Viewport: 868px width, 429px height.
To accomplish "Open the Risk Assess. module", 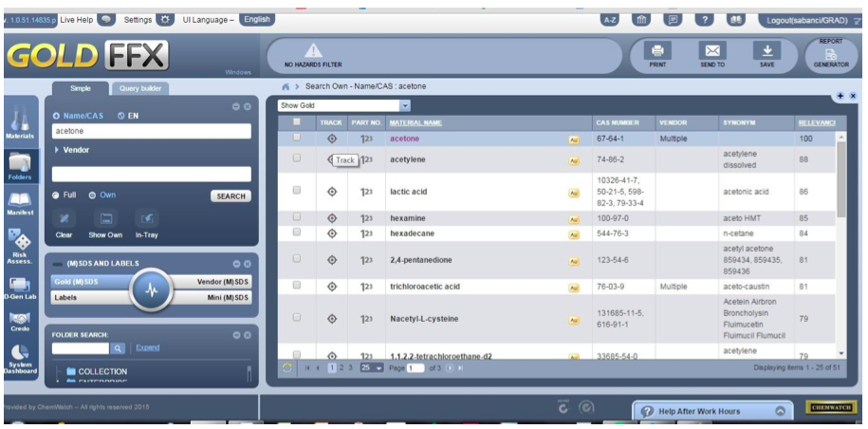I will 21,248.
